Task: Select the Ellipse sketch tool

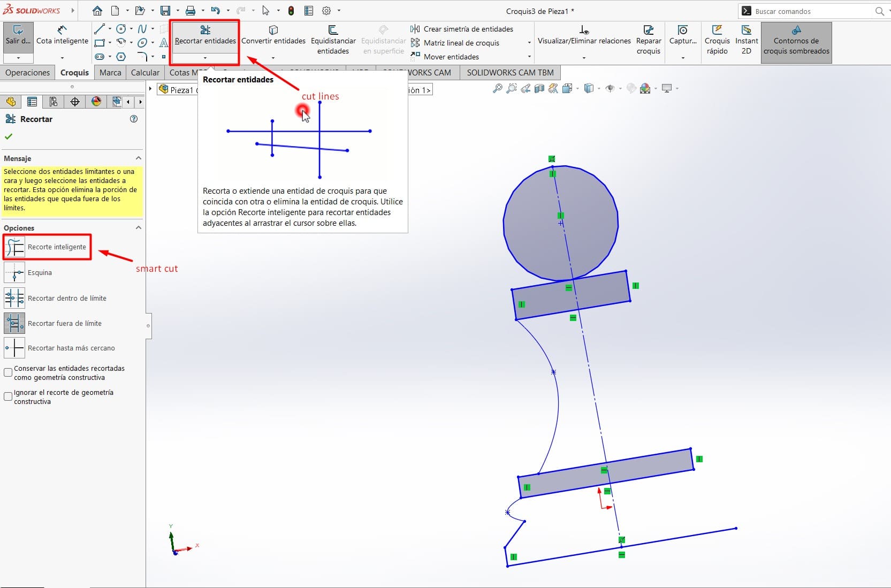Action: click(142, 43)
